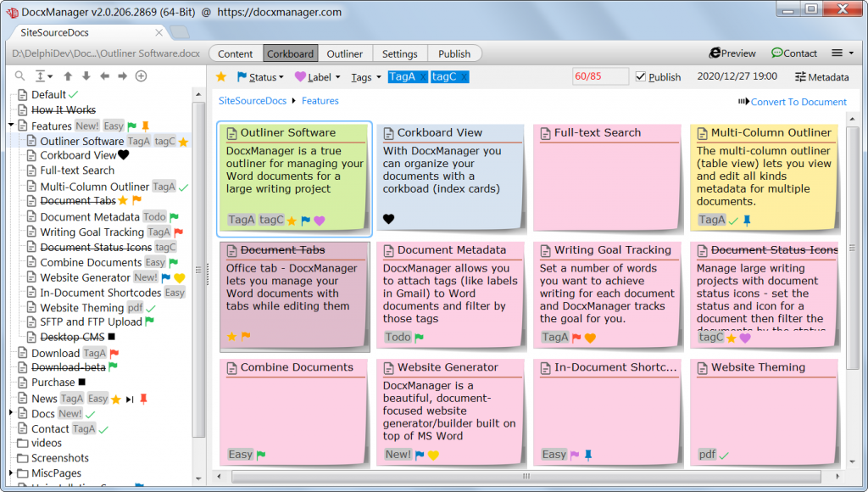Click SiteSourceDocs breadcrumb link
Screen dimensions: 868x492
pos(253,101)
